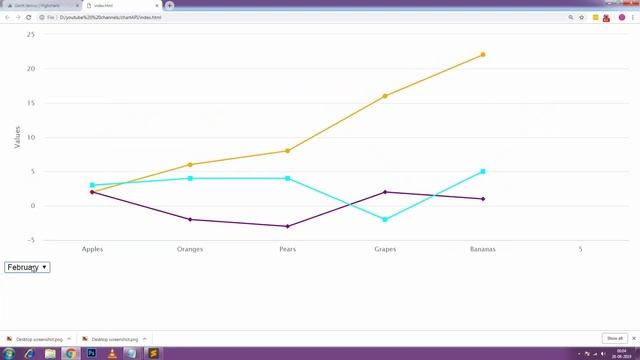
Task: Click the Oranges x-axis label
Action: click(190, 249)
